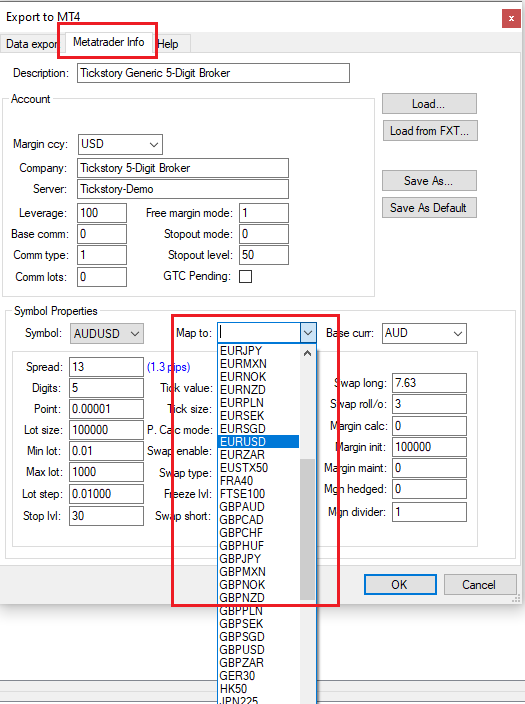Select GBPCAD in the list
This screenshot has width=525, height=704.
point(259,520)
